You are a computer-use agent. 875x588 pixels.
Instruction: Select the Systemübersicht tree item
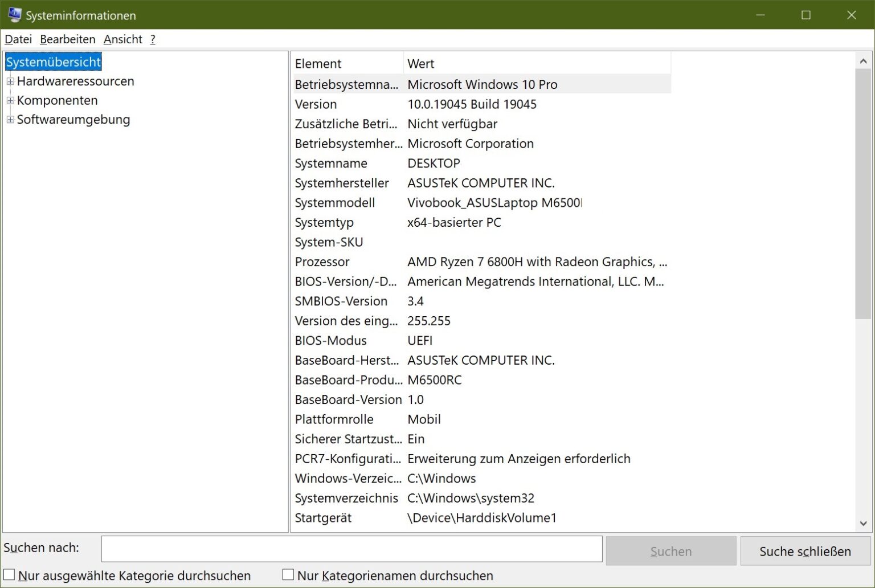point(53,62)
